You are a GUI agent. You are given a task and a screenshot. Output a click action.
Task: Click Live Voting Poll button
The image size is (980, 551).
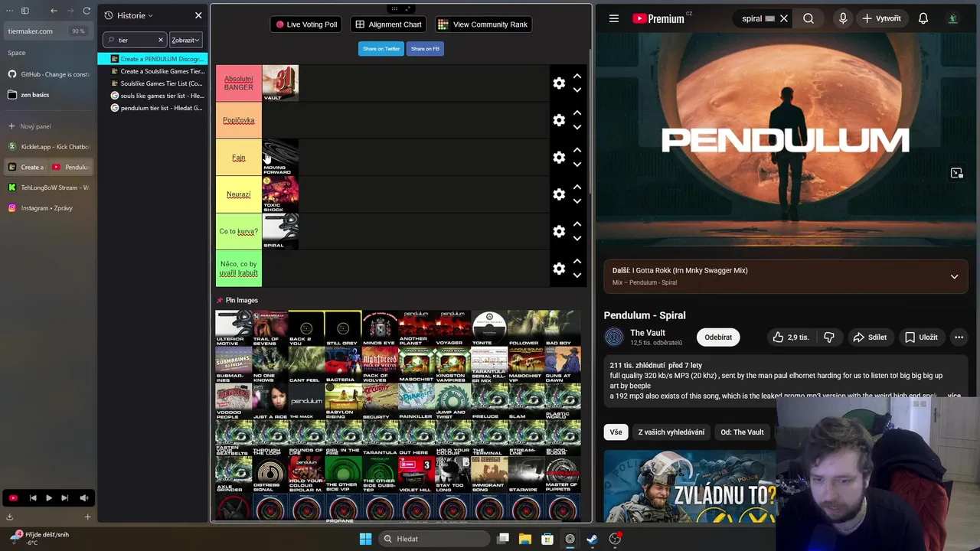pos(306,24)
